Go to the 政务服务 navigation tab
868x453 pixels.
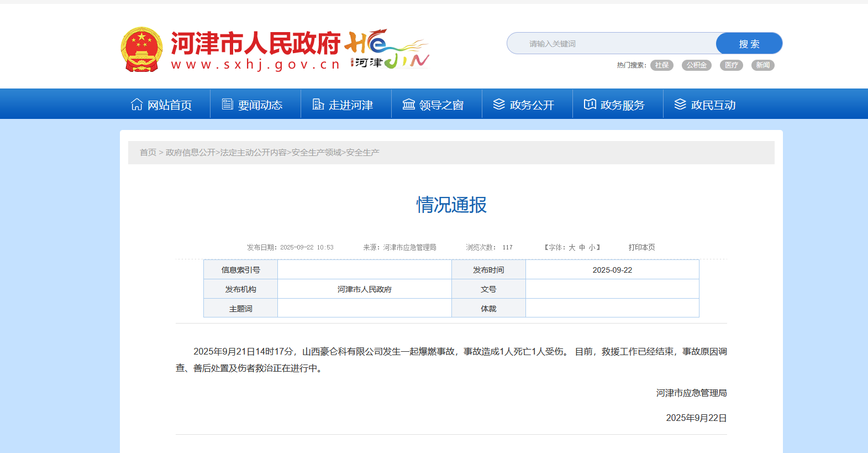622,105
